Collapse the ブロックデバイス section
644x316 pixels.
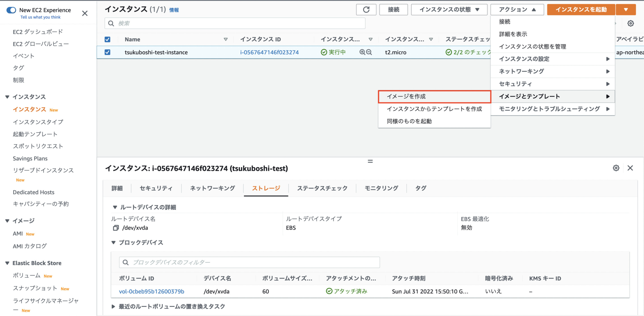point(114,242)
